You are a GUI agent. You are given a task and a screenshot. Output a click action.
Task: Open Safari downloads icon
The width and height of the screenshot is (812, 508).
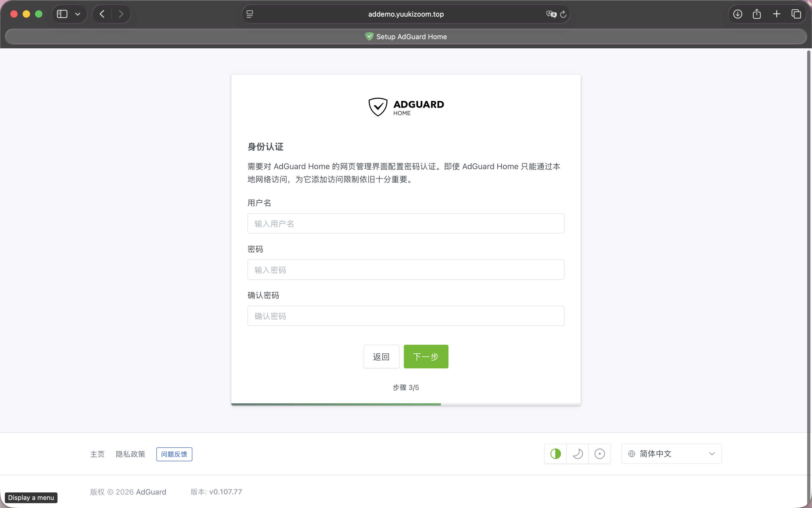coord(738,14)
